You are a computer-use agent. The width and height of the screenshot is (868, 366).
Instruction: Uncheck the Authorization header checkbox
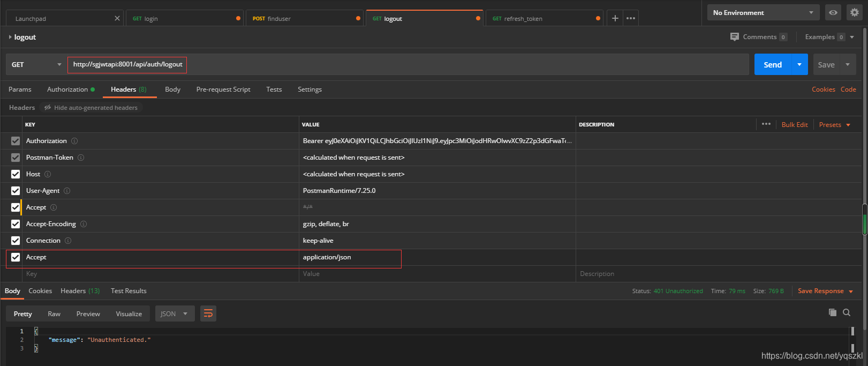coord(16,141)
